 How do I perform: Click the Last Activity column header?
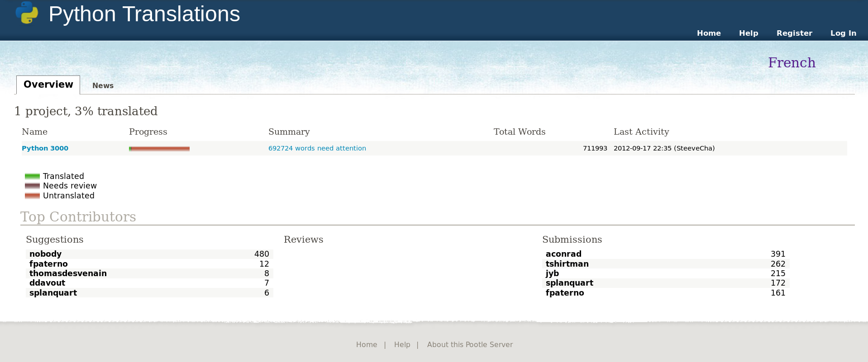point(641,132)
